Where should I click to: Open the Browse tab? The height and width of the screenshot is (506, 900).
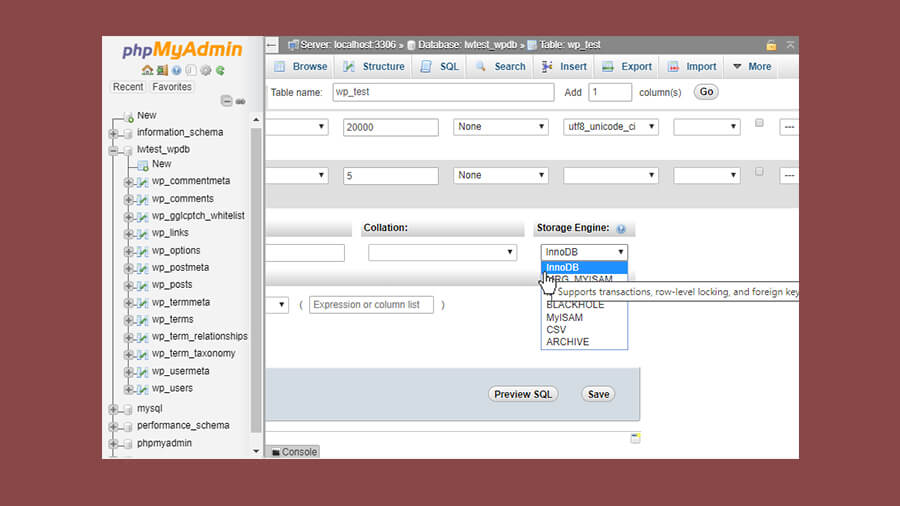[x=301, y=67]
